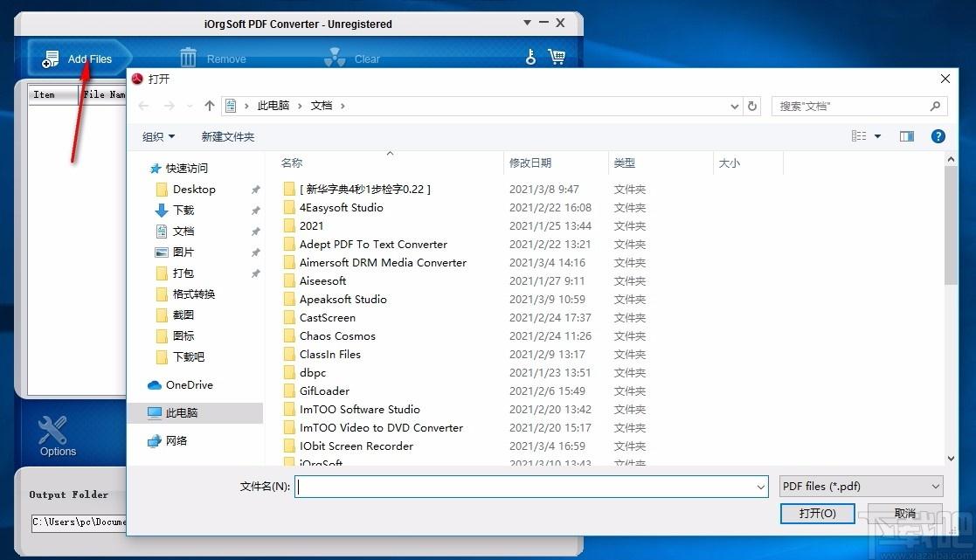Click file list scrollbar down arrow
The height and width of the screenshot is (560, 976).
(951, 459)
